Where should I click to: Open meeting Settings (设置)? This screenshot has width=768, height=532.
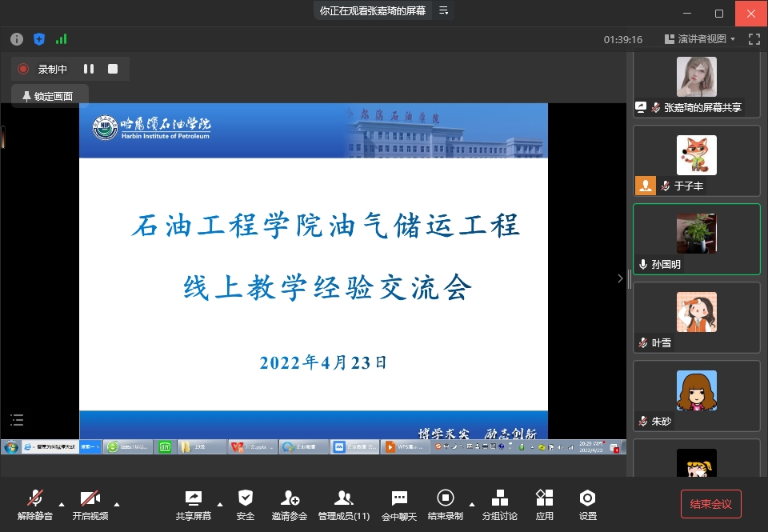coord(588,504)
